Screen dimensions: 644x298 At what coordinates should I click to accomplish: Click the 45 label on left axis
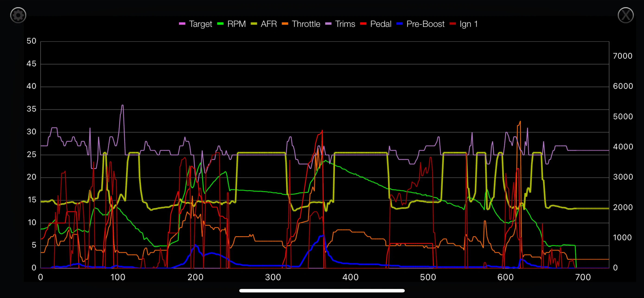[x=32, y=64]
